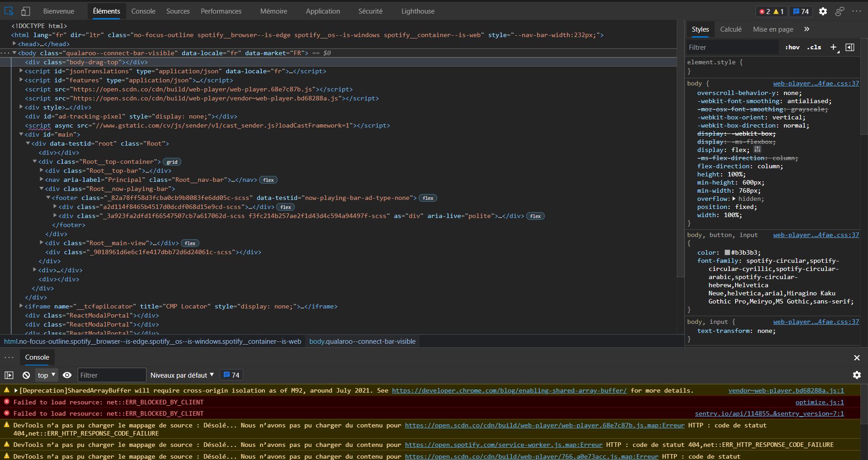Open optimize.js:1 source link
868x460 pixels.
tap(820, 402)
